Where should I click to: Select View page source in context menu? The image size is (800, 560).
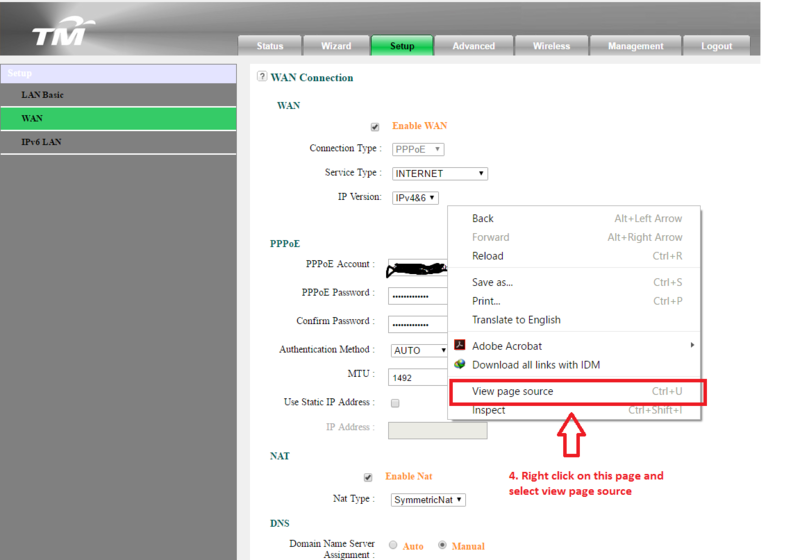click(512, 391)
